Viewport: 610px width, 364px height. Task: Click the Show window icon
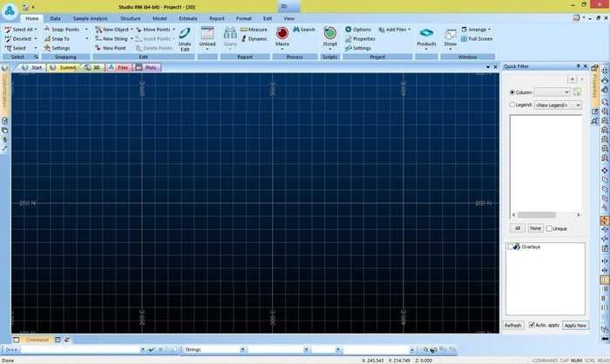tap(451, 34)
